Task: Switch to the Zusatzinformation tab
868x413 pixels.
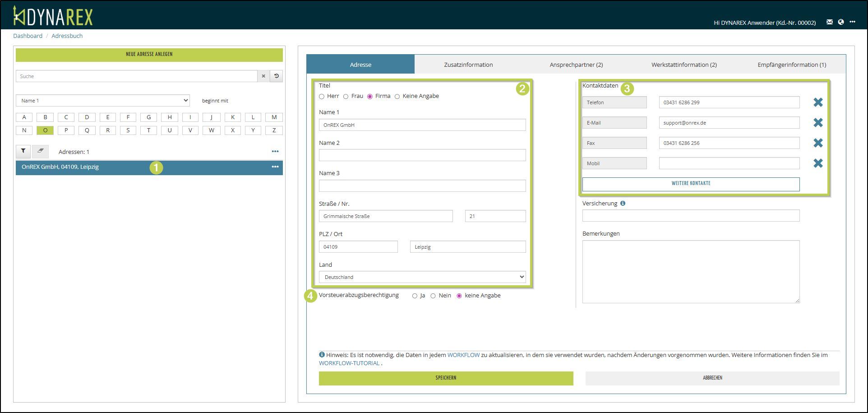Action: point(468,65)
